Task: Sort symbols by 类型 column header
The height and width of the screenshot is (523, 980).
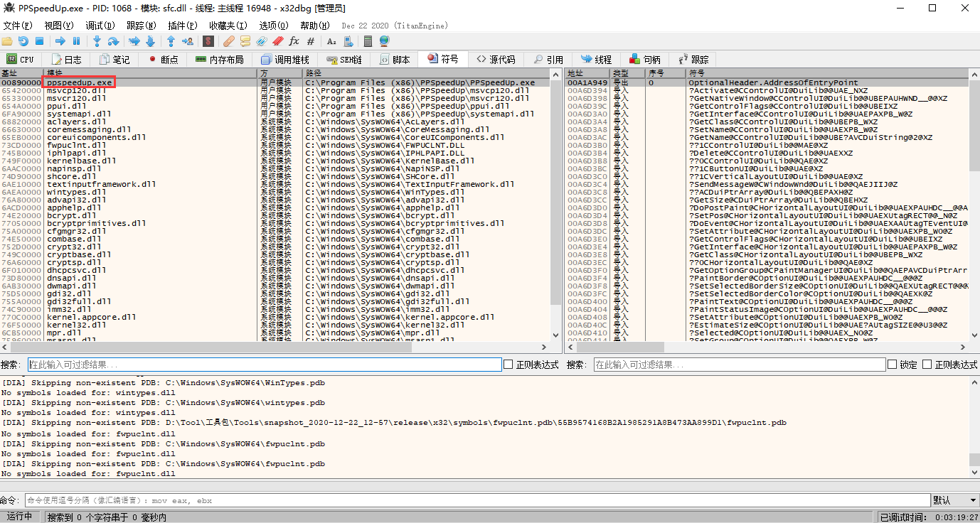Action: [628, 73]
